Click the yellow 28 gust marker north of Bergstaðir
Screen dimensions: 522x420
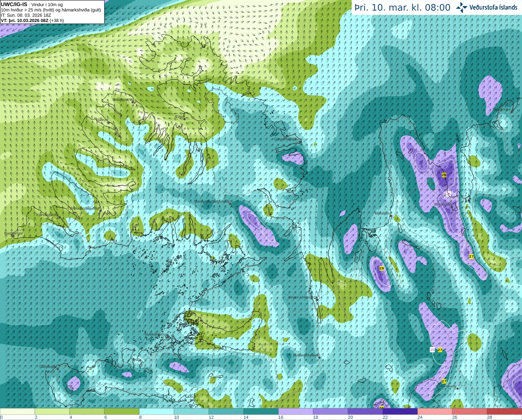444,175
